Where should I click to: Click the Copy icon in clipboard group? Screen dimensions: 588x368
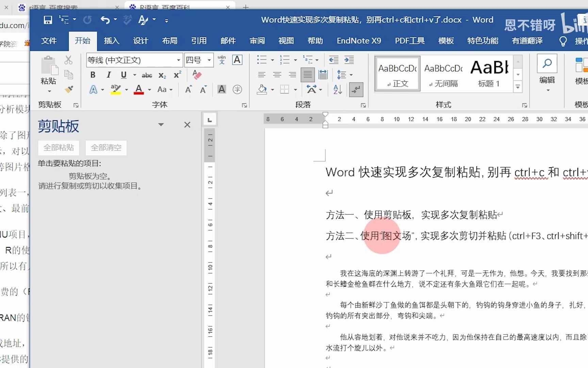[x=68, y=75]
